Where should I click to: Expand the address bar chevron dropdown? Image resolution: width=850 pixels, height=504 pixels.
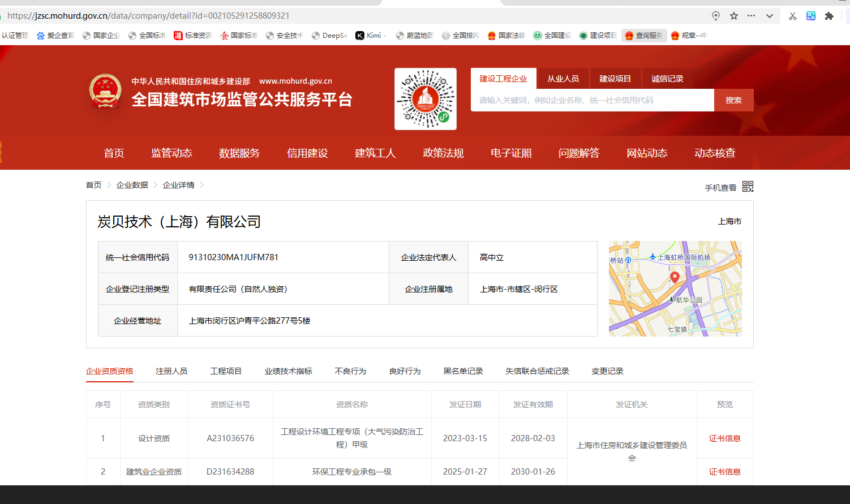(770, 16)
